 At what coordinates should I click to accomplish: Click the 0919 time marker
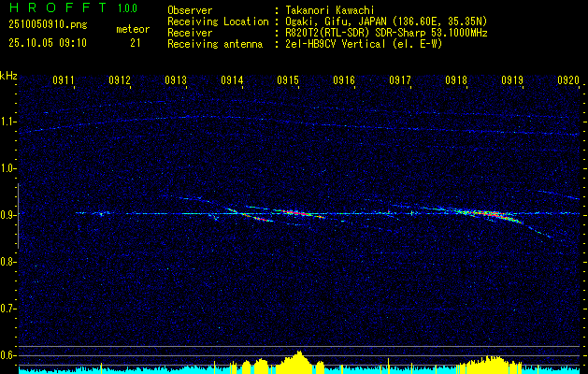coord(512,80)
